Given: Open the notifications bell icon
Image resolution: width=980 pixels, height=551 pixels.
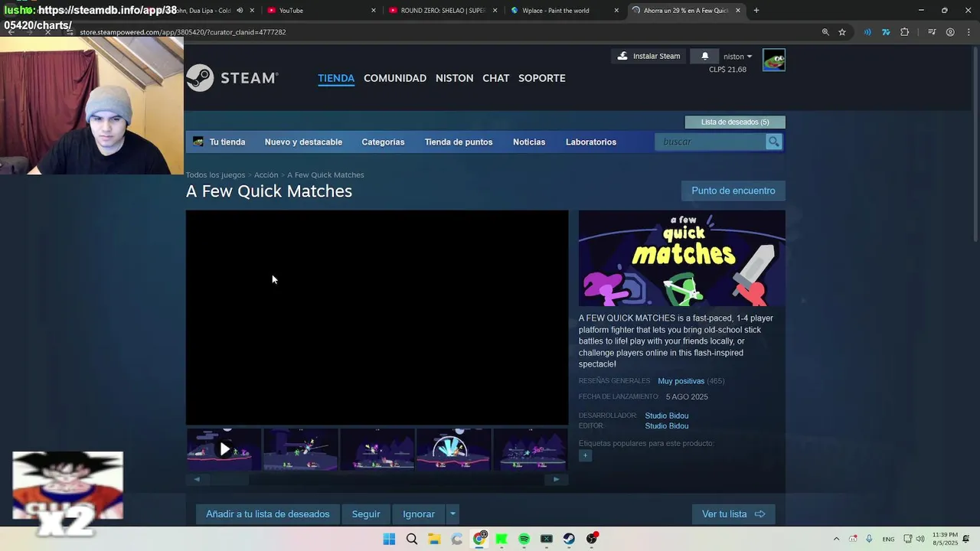Looking at the screenshot, I should click(x=705, y=56).
